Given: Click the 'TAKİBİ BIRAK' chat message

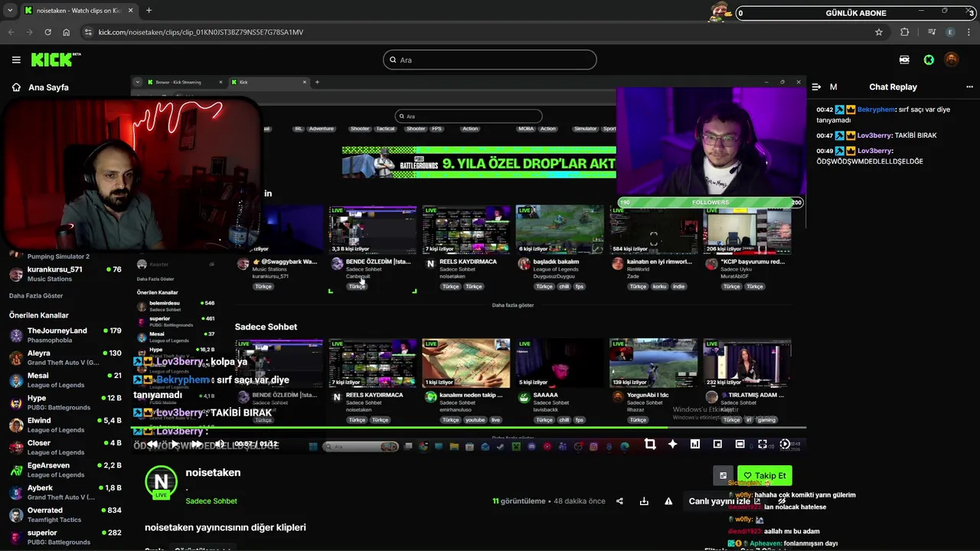Looking at the screenshot, I should [916, 135].
